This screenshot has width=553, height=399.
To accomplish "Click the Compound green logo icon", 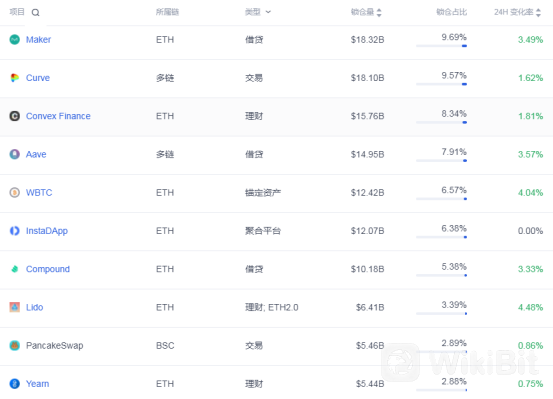I will [14, 269].
